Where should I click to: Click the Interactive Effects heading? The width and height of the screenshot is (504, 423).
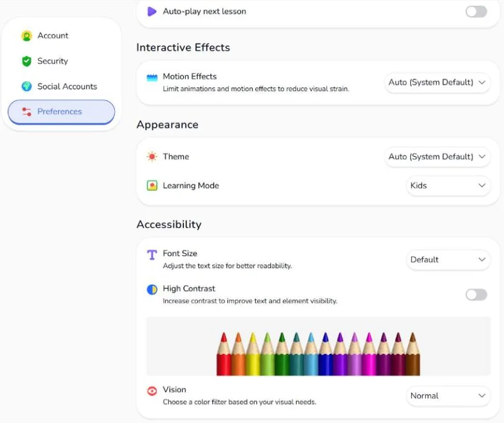tap(183, 48)
